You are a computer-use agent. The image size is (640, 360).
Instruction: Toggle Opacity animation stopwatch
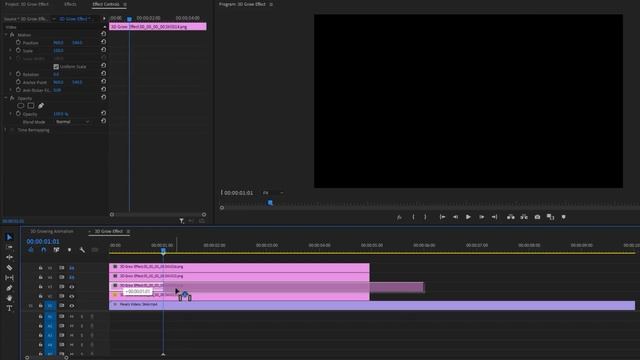click(x=18, y=114)
